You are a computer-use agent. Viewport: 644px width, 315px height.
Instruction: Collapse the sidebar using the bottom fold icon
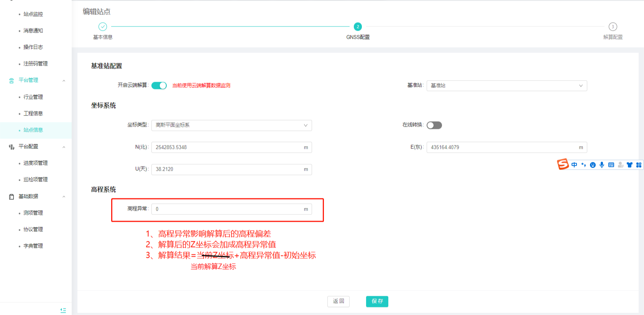[x=63, y=310]
